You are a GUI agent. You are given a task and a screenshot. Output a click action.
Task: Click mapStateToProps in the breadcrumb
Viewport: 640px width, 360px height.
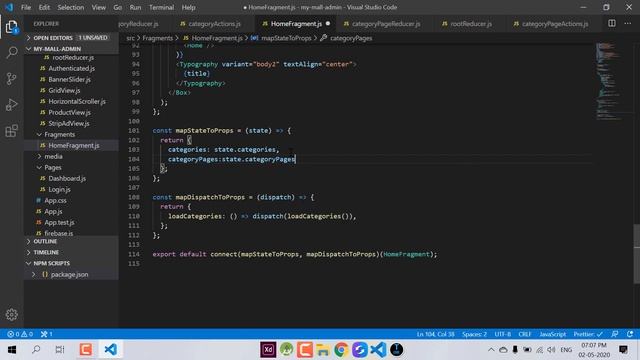(286, 38)
